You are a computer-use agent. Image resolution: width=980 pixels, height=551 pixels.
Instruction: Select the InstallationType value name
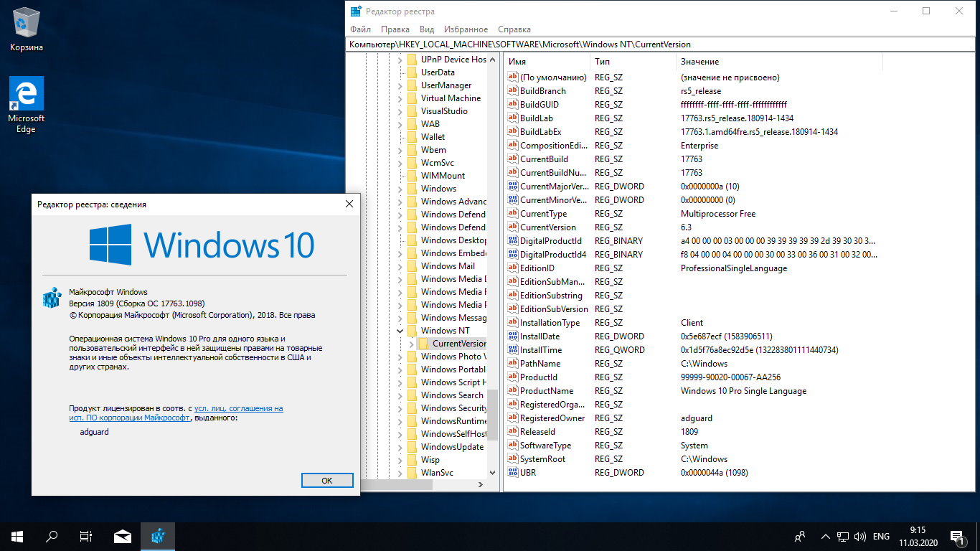pos(550,323)
